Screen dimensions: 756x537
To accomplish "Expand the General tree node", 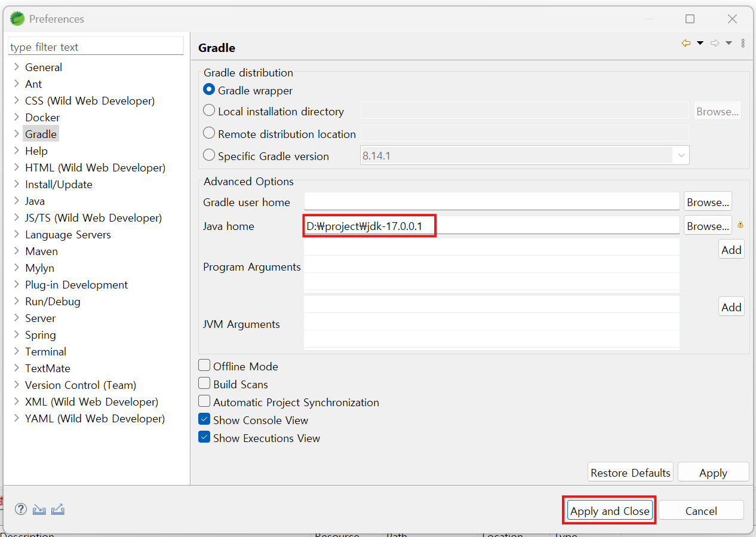I will pyautogui.click(x=16, y=67).
